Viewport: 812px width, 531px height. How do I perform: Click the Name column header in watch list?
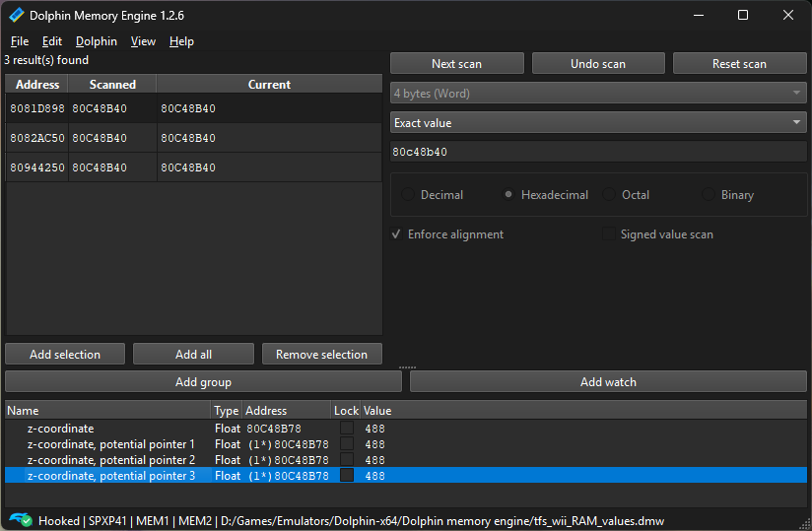[108, 411]
